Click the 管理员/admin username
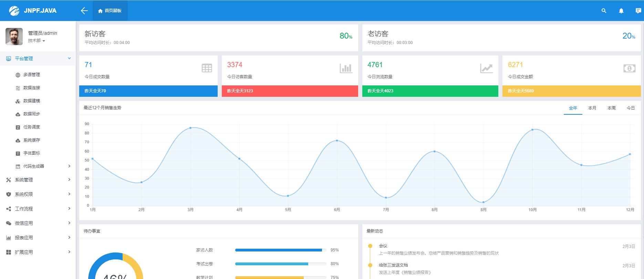 point(43,33)
